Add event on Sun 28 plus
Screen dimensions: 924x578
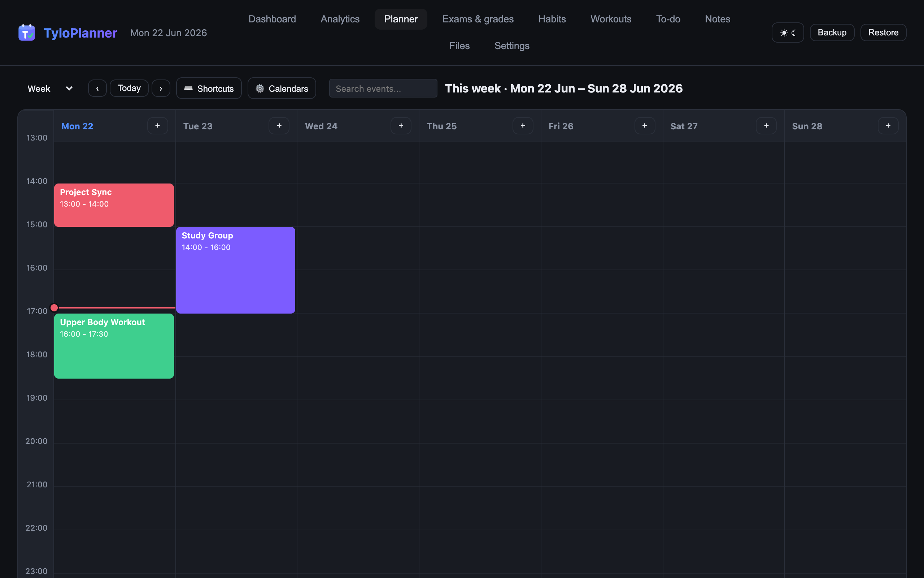(888, 126)
